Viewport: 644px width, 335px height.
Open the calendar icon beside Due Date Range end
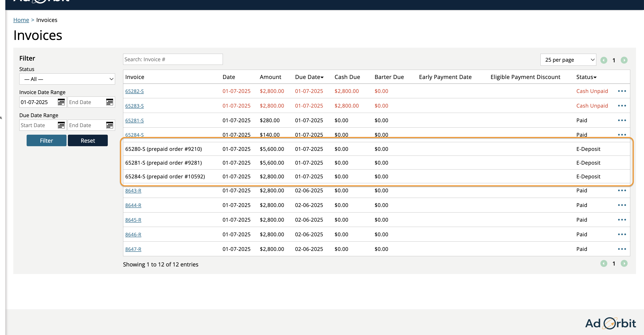pos(110,125)
